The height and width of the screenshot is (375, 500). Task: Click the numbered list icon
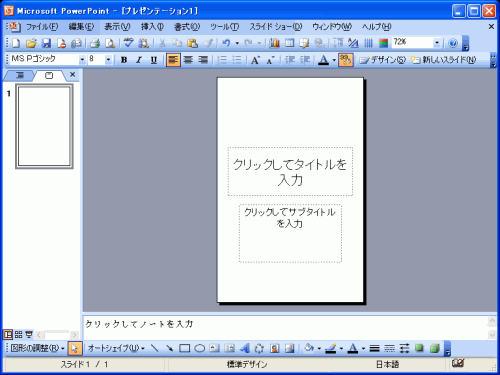[x=222, y=60]
